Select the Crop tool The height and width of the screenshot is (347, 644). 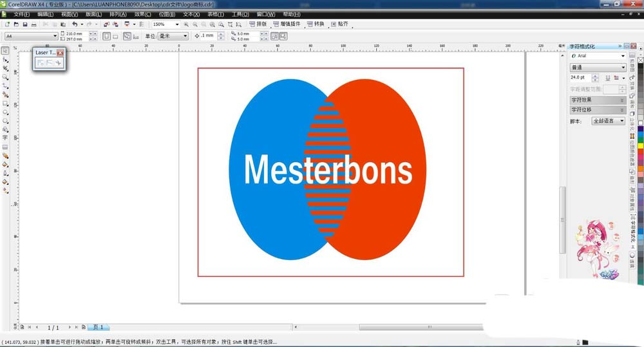point(5,69)
